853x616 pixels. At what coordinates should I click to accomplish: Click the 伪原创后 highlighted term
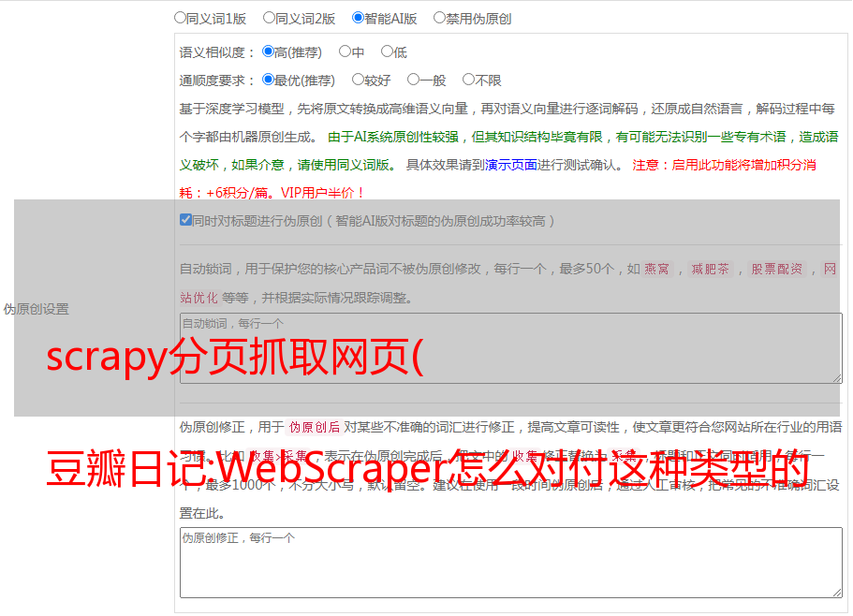(315, 427)
